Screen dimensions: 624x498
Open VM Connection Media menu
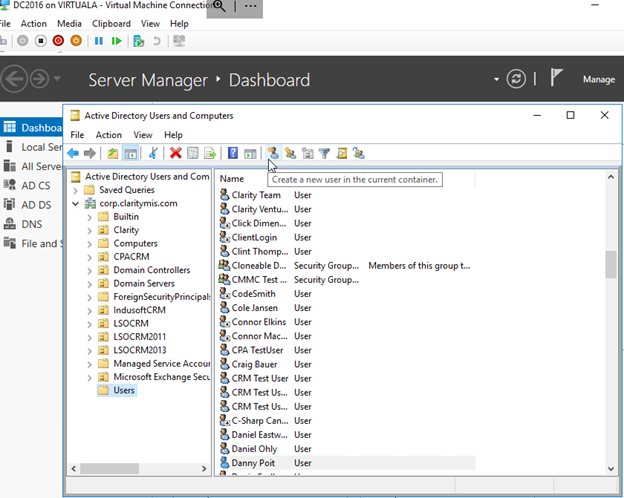pyautogui.click(x=69, y=24)
